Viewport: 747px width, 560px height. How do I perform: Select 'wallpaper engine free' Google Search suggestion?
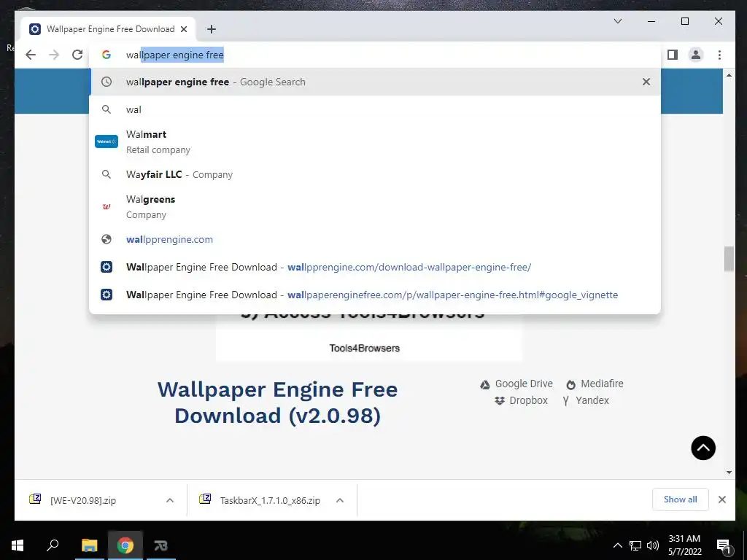[x=375, y=82]
